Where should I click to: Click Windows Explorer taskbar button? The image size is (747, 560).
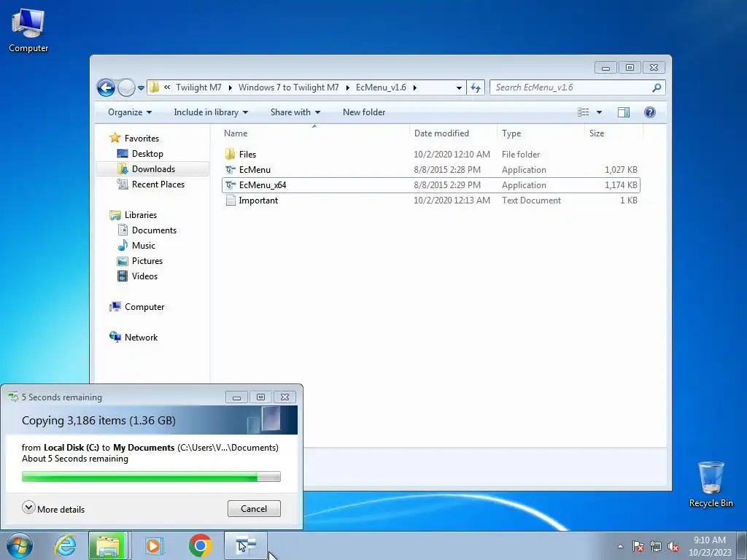(108, 545)
